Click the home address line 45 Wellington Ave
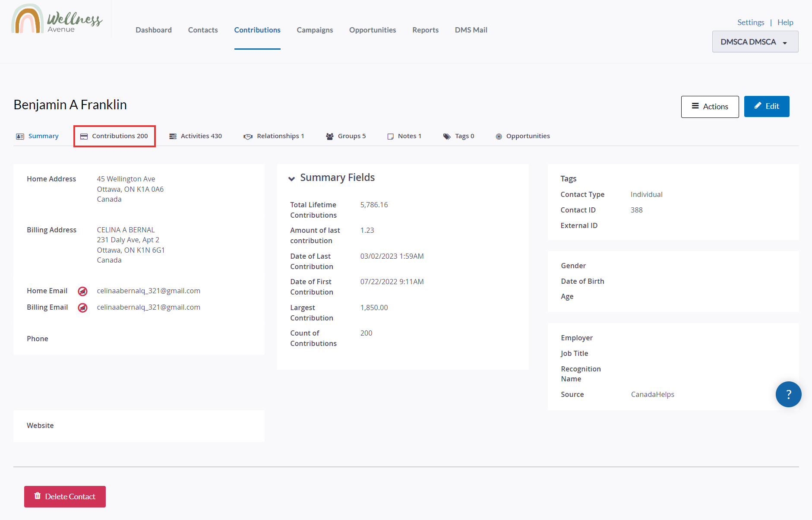812x520 pixels. coord(126,179)
